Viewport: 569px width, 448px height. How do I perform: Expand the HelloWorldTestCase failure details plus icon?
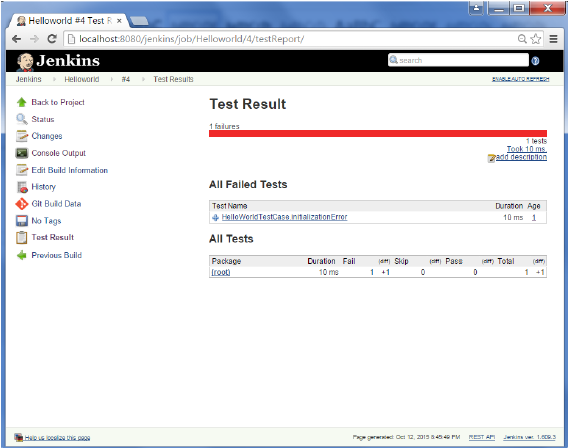(x=215, y=217)
